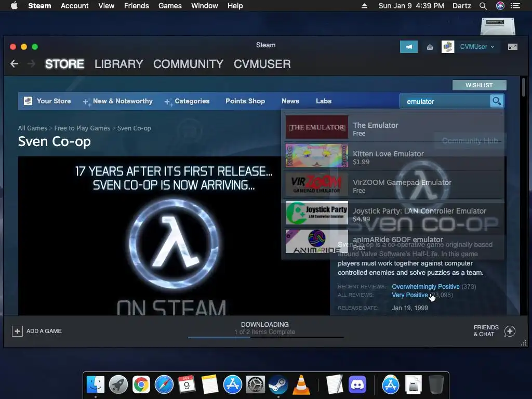Select VirZOOM Gamepad Emulator result

pos(393,184)
